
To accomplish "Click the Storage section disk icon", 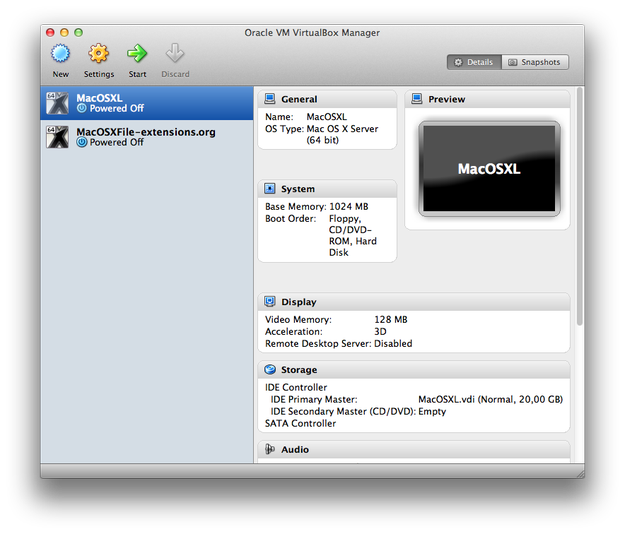I will pyautogui.click(x=270, y=369).
